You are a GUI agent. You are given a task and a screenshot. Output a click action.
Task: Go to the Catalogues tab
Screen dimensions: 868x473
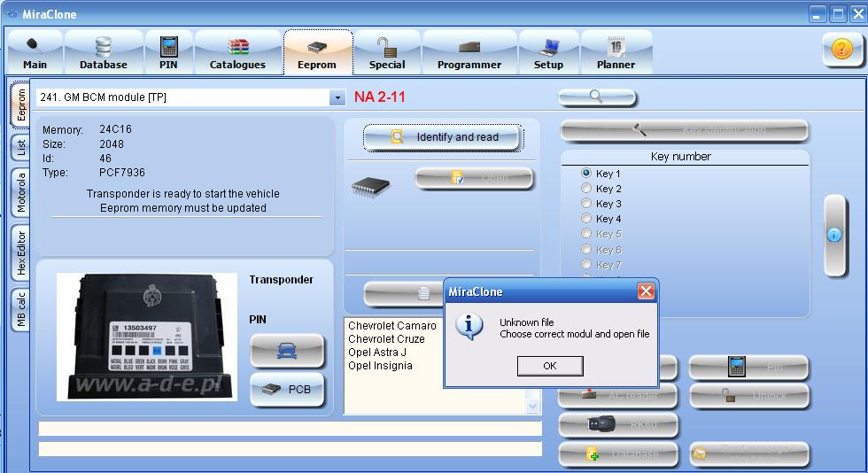pyautogui.click(x=237, y=54)
